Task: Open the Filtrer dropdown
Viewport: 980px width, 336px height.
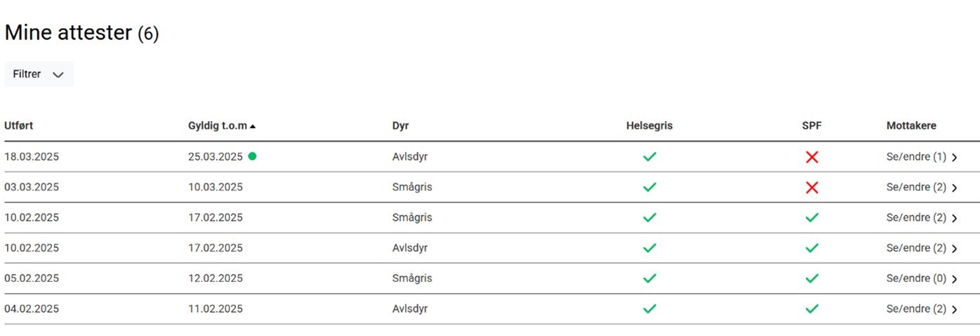Action: [x=39, y=74]
